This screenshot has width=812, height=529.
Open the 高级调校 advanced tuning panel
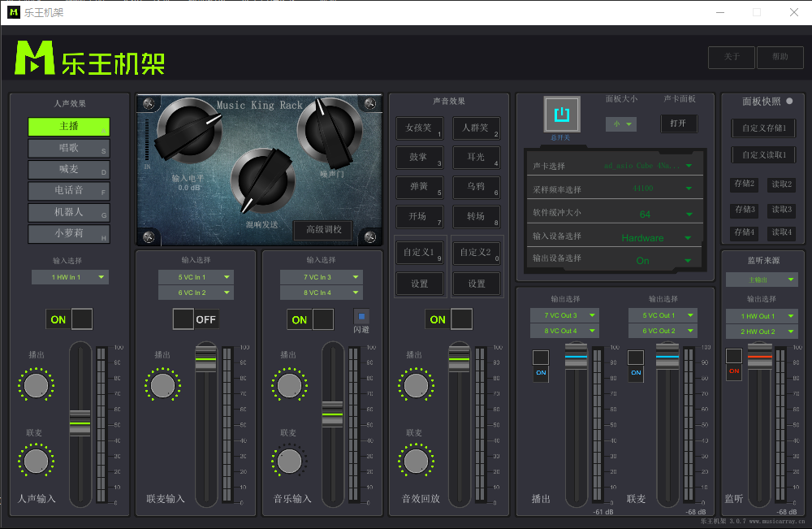coord(323,230)
